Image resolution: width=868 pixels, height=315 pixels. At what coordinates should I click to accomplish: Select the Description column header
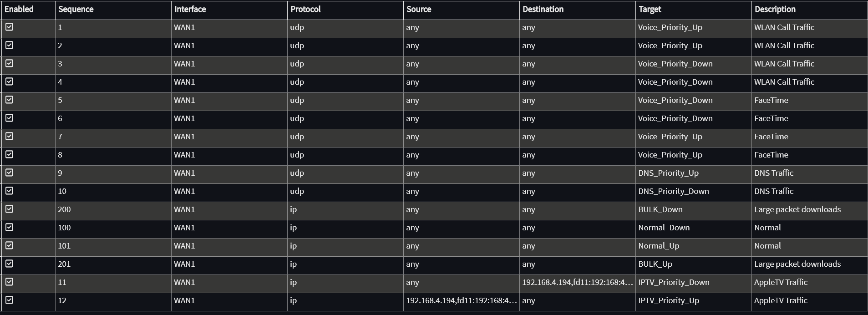[775, 9]
